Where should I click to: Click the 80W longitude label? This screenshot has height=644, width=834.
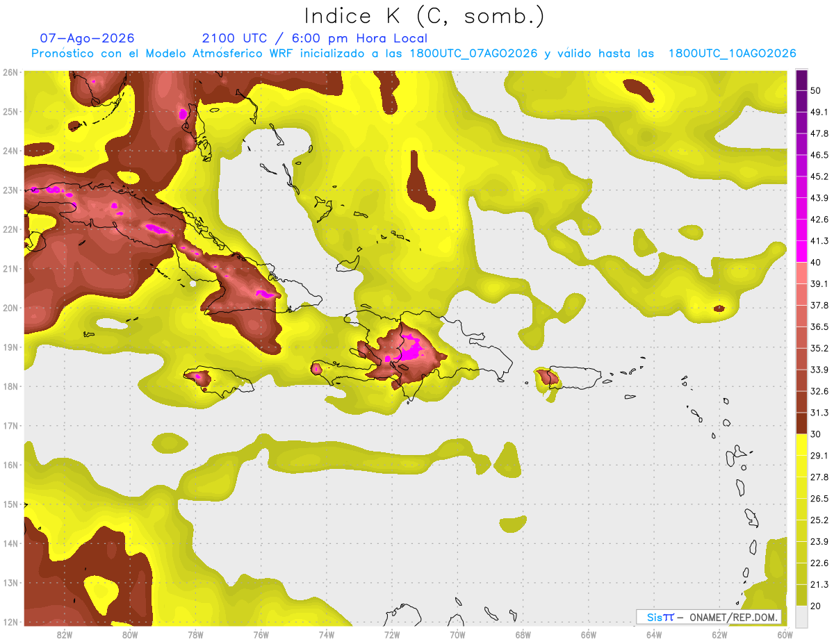pyautogui.click(x=130, y=634)
